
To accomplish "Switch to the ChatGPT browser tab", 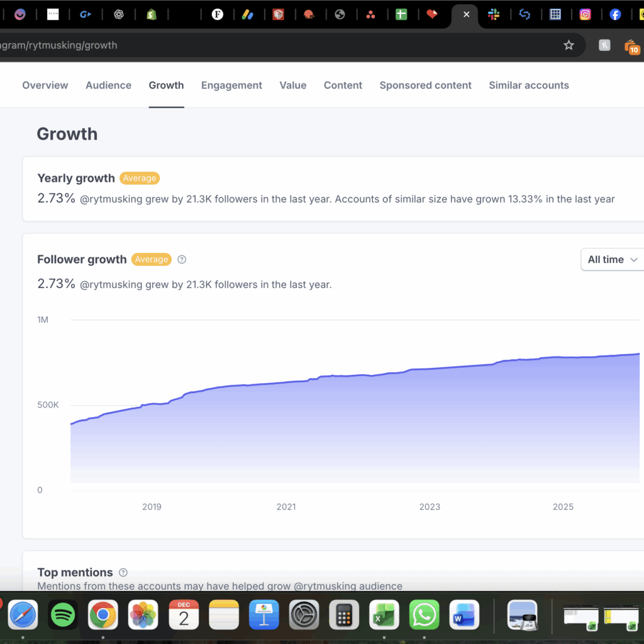I will (x=119, y=14).
